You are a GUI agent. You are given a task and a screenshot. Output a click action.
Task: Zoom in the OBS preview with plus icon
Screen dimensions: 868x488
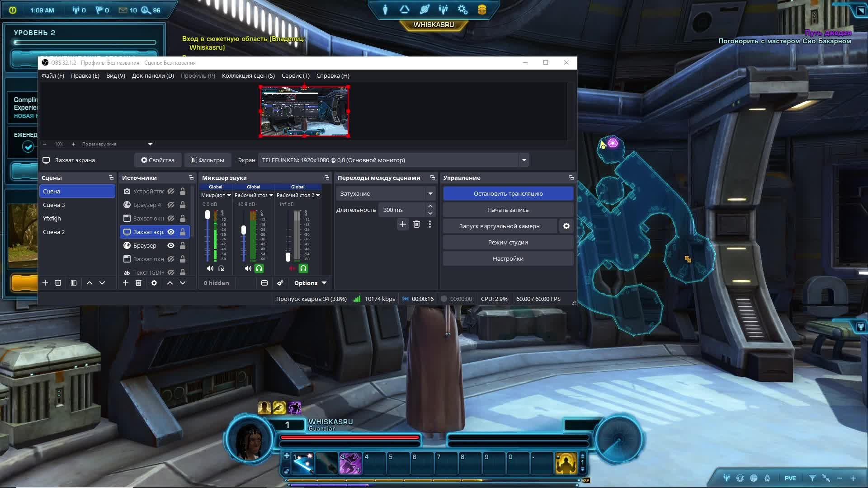click(74, 144)
